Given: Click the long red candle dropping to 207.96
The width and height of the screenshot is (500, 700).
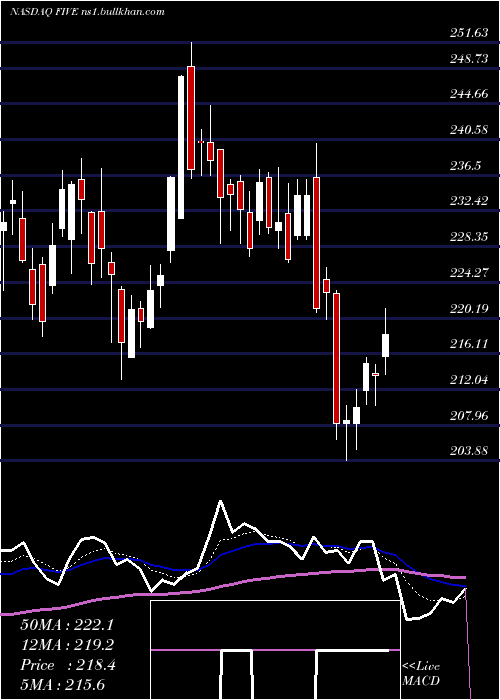Looking at the screenshot, I should (x=336, y=358).
